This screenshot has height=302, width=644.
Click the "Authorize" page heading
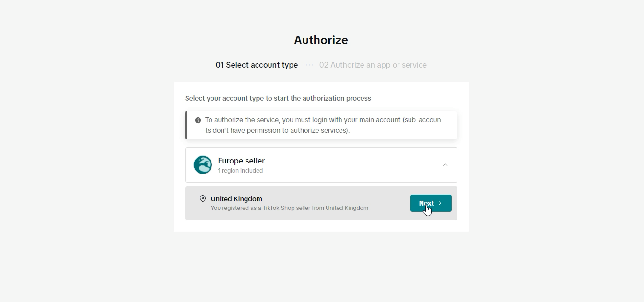(321, 40)
